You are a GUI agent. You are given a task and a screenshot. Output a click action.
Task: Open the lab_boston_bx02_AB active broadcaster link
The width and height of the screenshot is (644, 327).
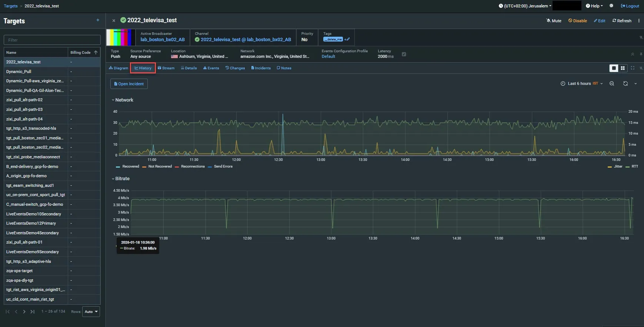pos(163,40)
